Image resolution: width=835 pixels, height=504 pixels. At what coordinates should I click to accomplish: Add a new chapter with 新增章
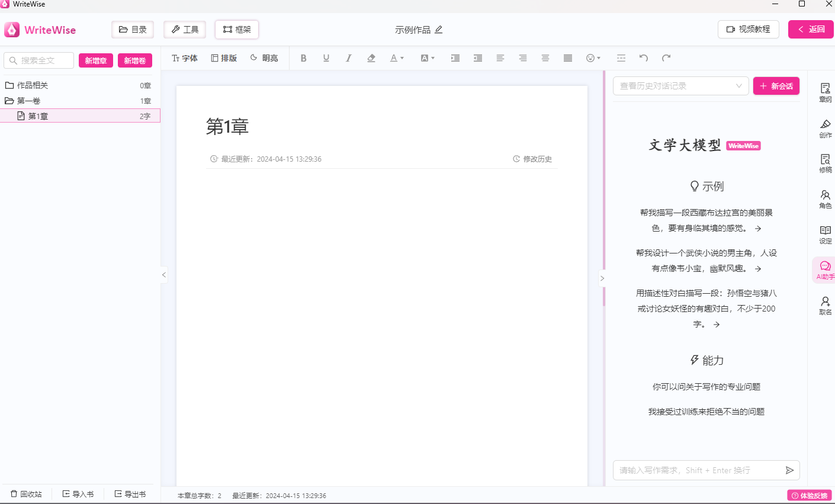click(96, 60)
